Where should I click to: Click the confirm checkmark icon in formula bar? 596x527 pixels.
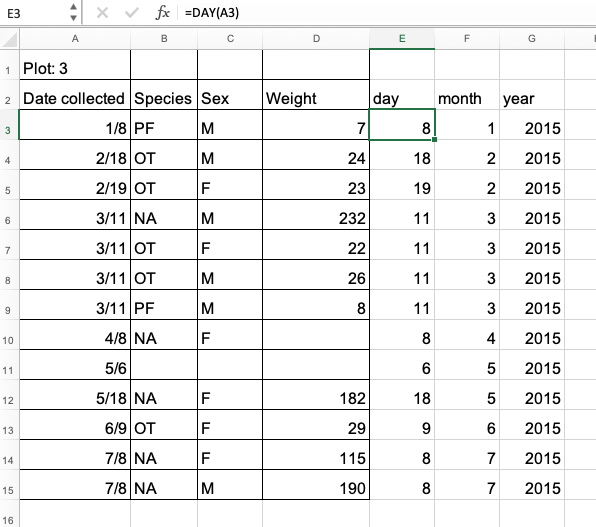click(x=132, y=13)
